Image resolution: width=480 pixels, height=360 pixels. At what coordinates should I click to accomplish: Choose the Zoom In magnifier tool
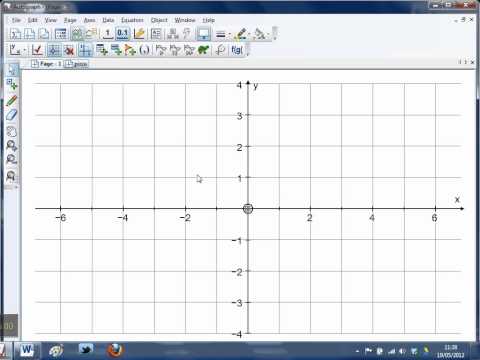point(12,146)
